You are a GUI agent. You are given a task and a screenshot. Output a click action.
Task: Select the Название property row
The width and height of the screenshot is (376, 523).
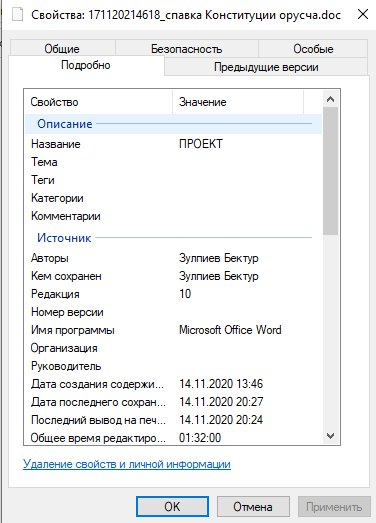pyautogui.click(x=173, y=144)
